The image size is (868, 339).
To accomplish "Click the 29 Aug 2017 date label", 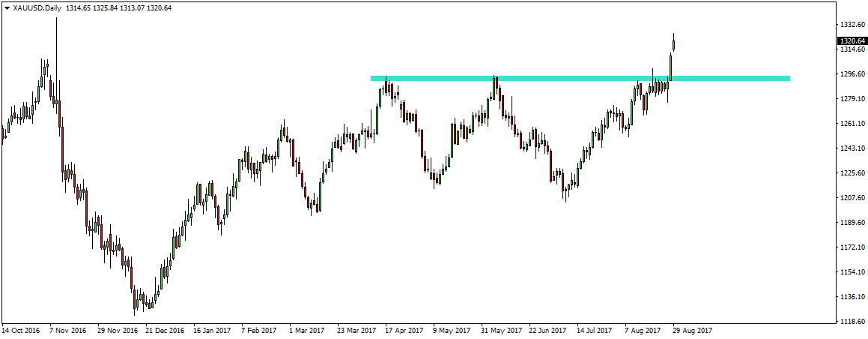I will (693, 331).
